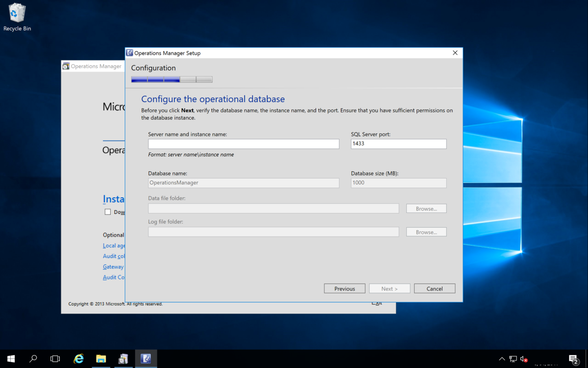
Task: Click the taskbar Search icon
Action: pyautogui.click(x=33, y=359)
